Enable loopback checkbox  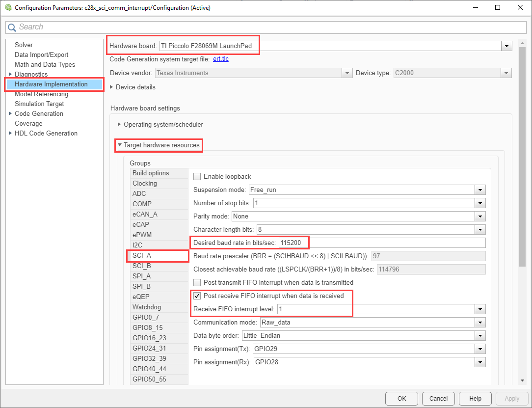coord(197,177)
